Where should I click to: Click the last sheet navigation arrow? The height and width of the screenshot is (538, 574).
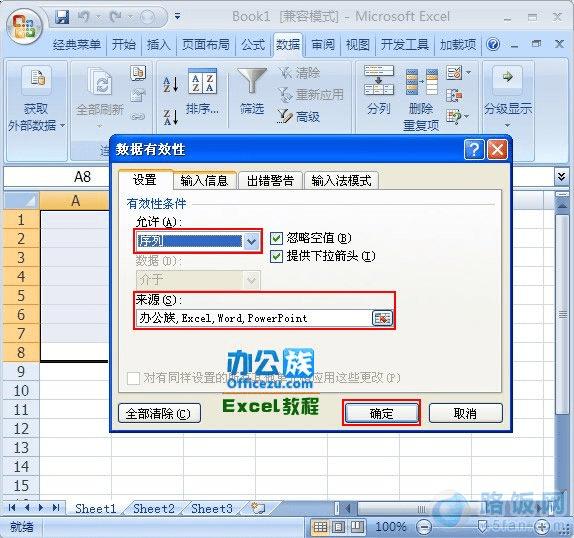pos(56,508)
